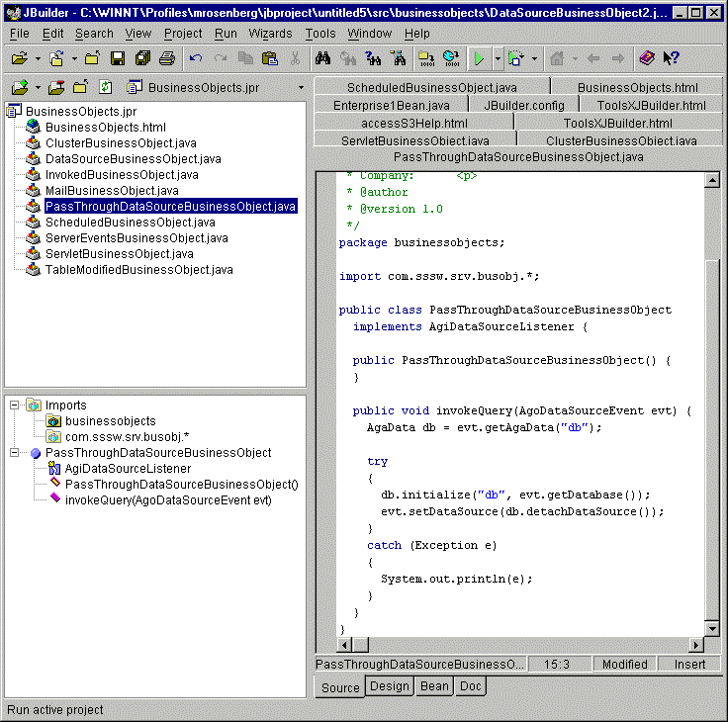Select MailBusinessObject.java in project tree
This screenshot has width=728, height=722.
tap(112, 190)
